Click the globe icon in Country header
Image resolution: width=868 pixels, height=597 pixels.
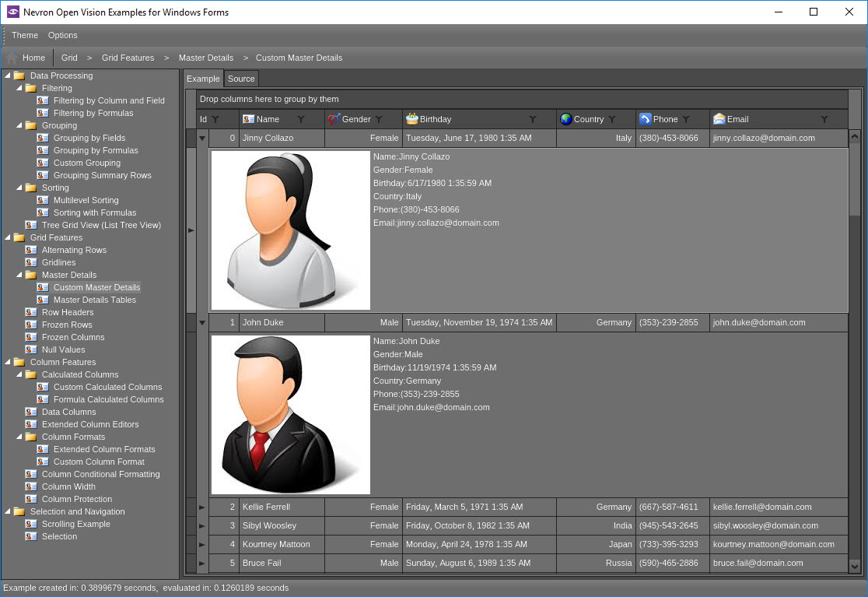pyautogui.click(x=566, y=119)
